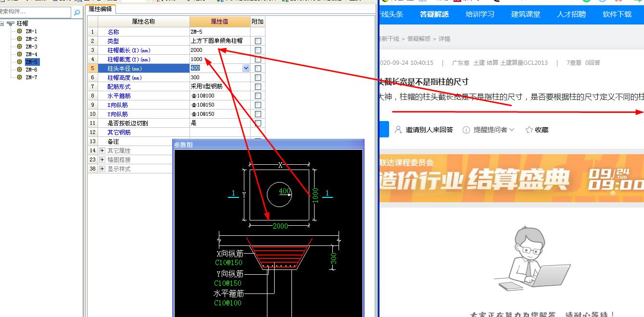644x317 pixels.
Task: Select the ZM-4 column cap component
Action: pyautogui.click(x=31, y=54)
